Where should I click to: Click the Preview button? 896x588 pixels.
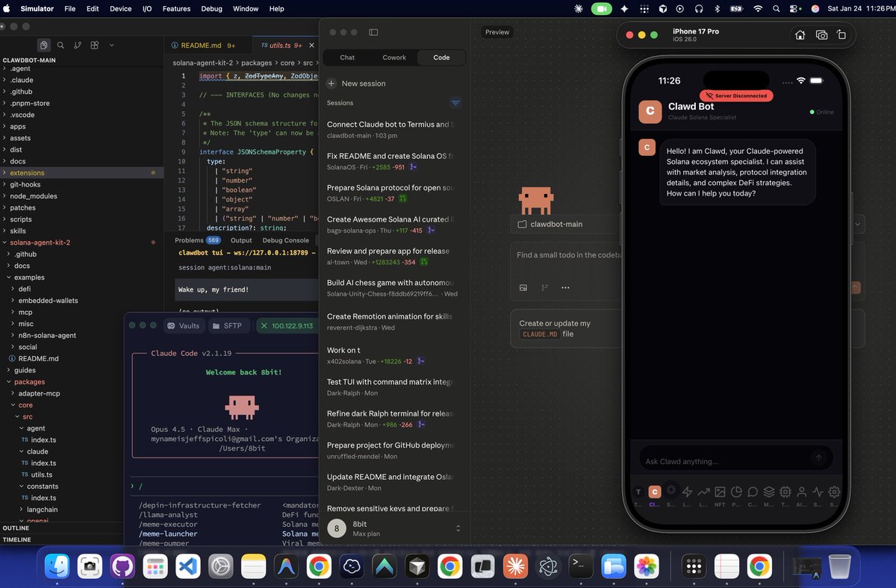[497, 32]
